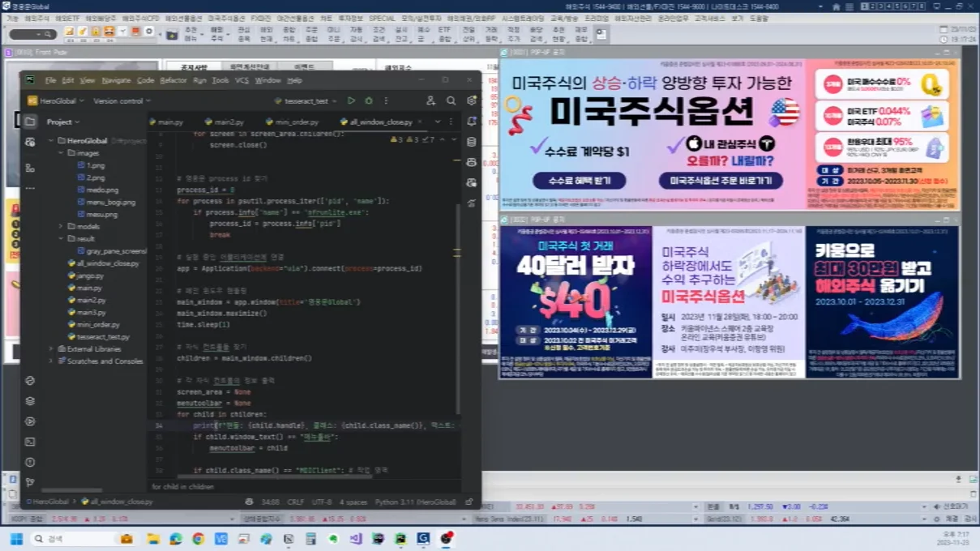Open the Refactor menu in PyCharm
The image size is (980, 551).
point(173,80)
